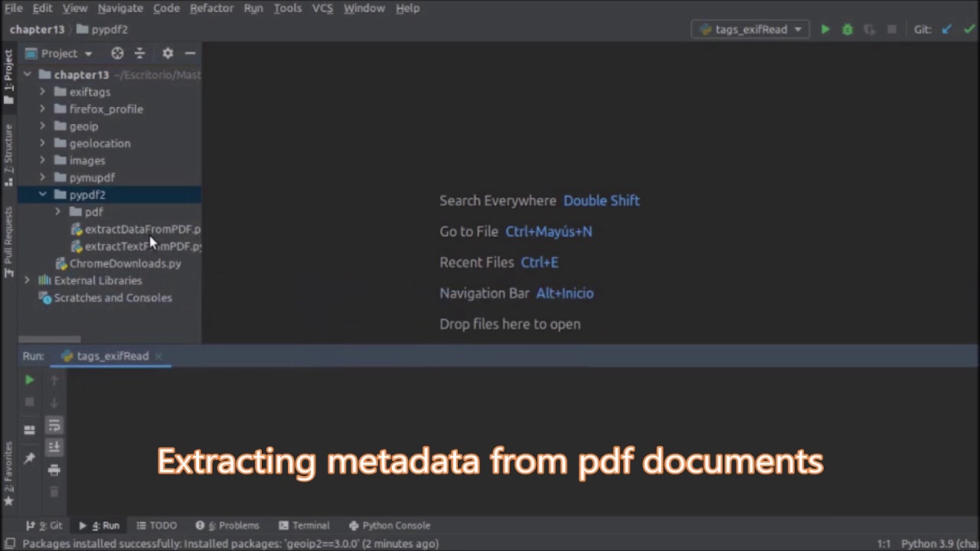Open the File menu
Screen dimensions: 980x551
tap(14, 8)
